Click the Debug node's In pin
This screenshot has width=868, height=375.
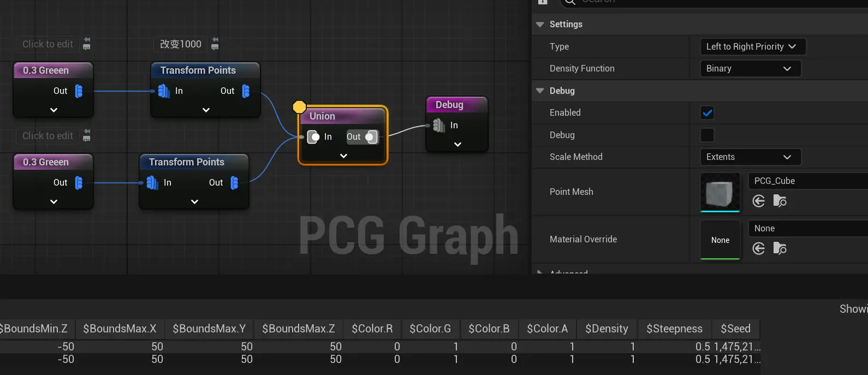(439, 126)
